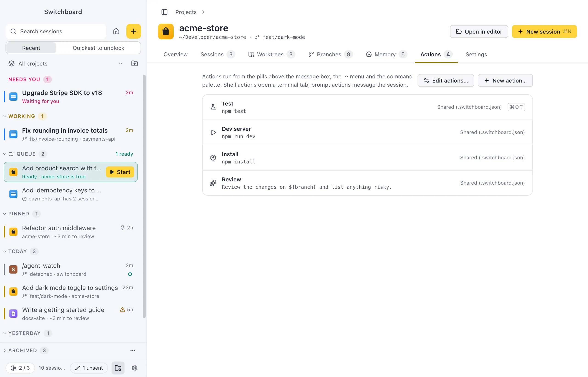Expand the ARCHIVED section
Screen dimensions: 588x377
tap(4, 351)
